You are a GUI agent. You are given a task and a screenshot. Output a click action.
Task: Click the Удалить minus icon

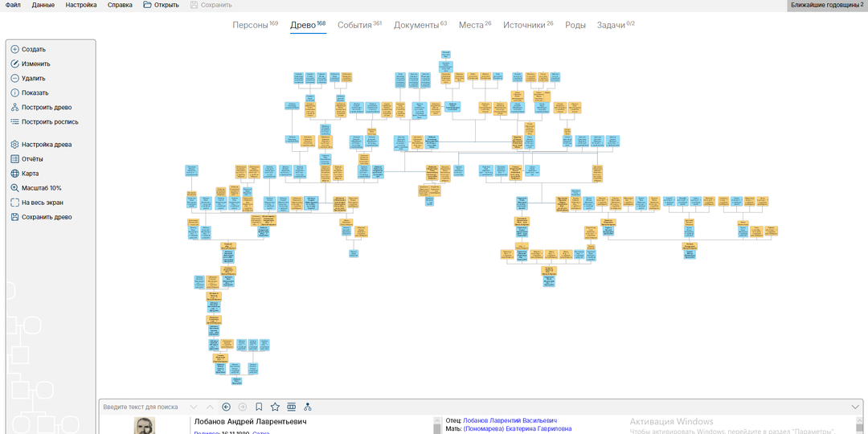[15, 78]
